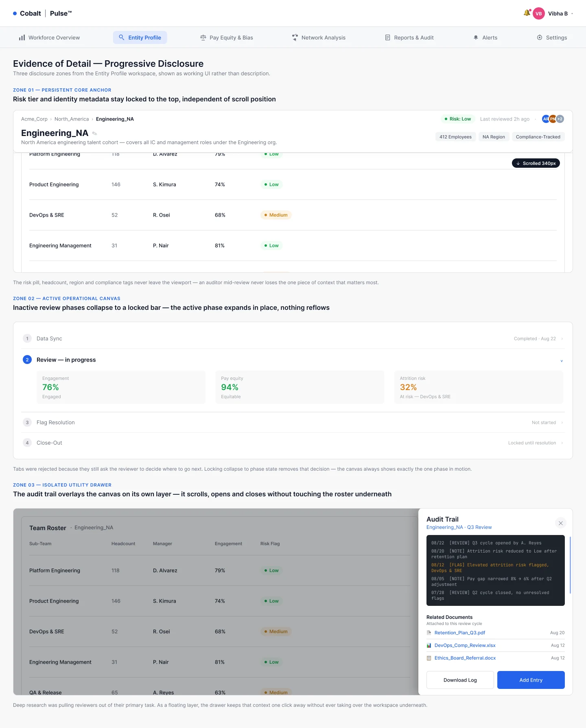Click S. Kimura in the dimmed Team Roster
Viewport: 586px width, 728px height.
[164, 601]
